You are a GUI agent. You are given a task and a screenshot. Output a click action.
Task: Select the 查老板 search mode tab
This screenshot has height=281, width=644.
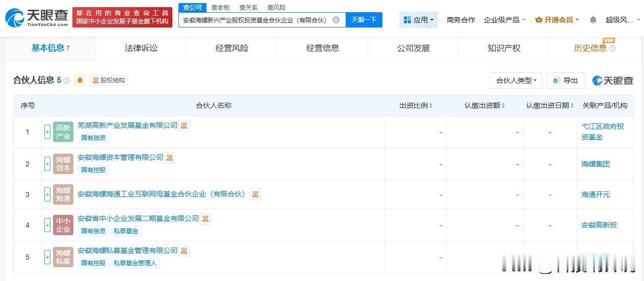pos(221,8)
